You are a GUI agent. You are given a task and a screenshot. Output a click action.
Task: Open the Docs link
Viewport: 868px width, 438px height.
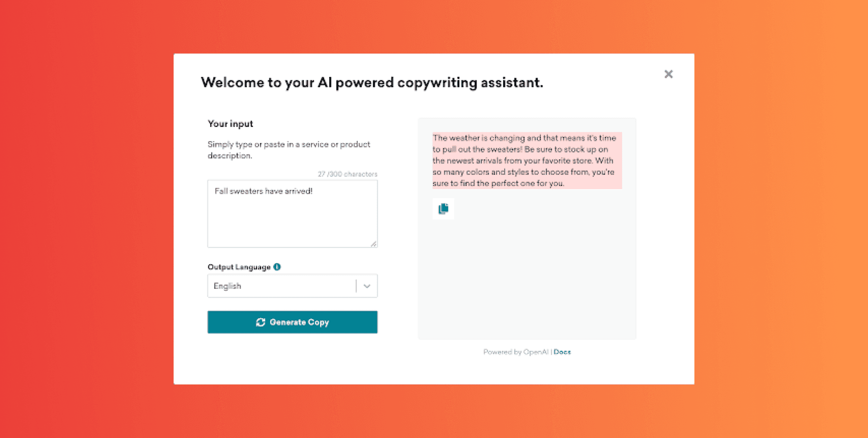point(562,352)
